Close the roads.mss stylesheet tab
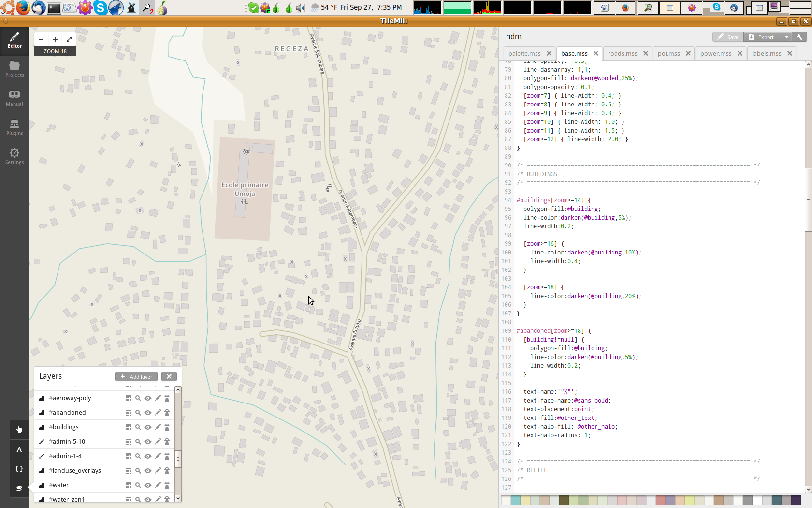 pyautogui.click(x=645, y=53)
